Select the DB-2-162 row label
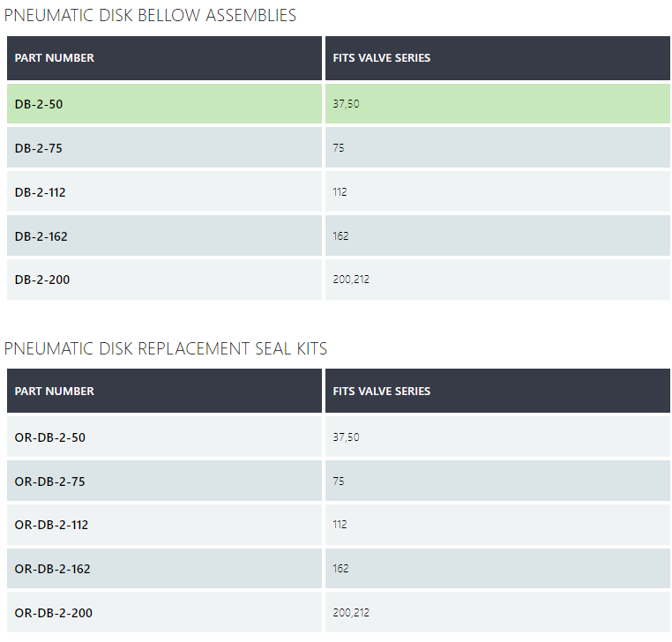The height and width of the screenshot is (642, 672). [41, 236]
